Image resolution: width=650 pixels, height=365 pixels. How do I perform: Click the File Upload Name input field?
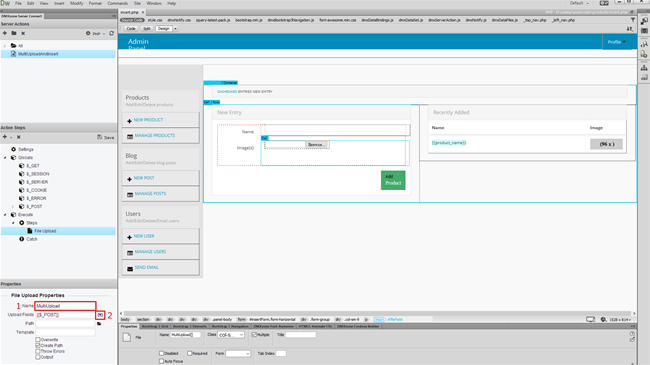pos(65,306)
